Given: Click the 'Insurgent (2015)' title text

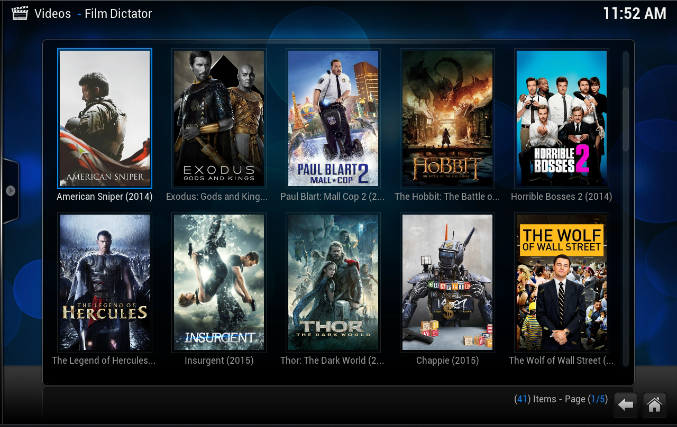Looking at the screenshot, I should [x=219, y=361].
